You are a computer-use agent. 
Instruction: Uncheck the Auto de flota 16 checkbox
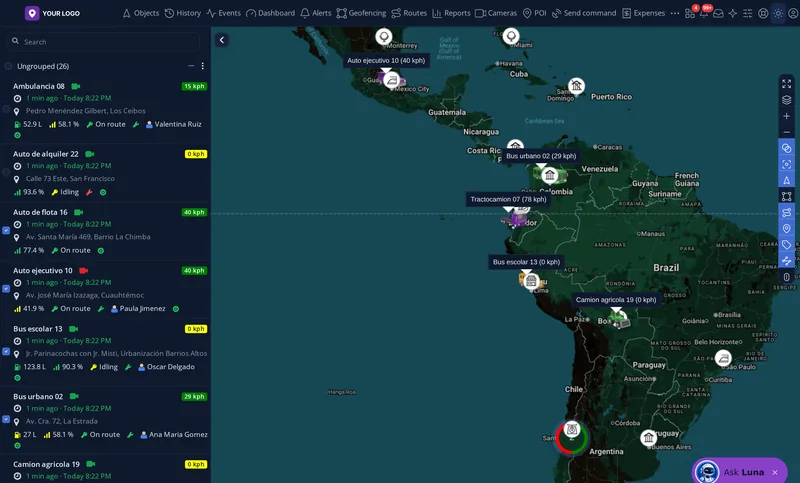(6, 230)
